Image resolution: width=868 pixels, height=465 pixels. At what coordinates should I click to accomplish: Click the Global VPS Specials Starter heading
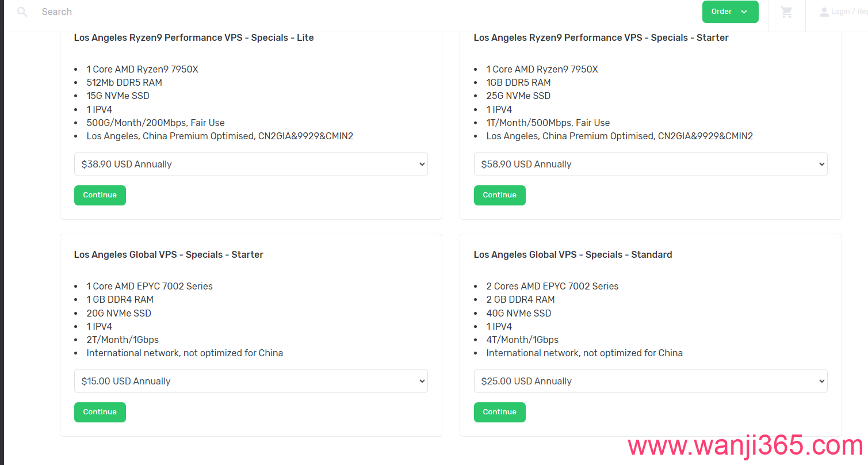click(169, 254)
